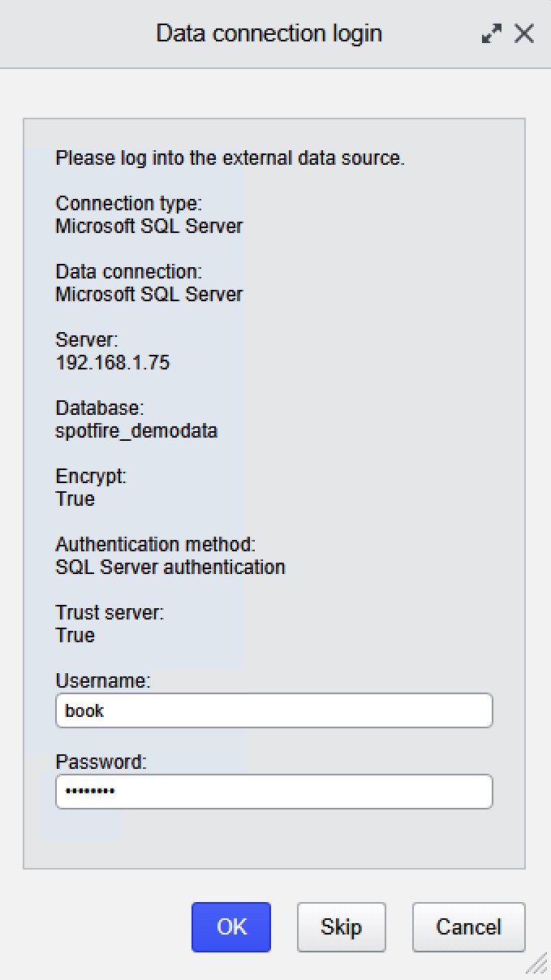
Task: Confirm login with the OK button
Action: [231, 927]
